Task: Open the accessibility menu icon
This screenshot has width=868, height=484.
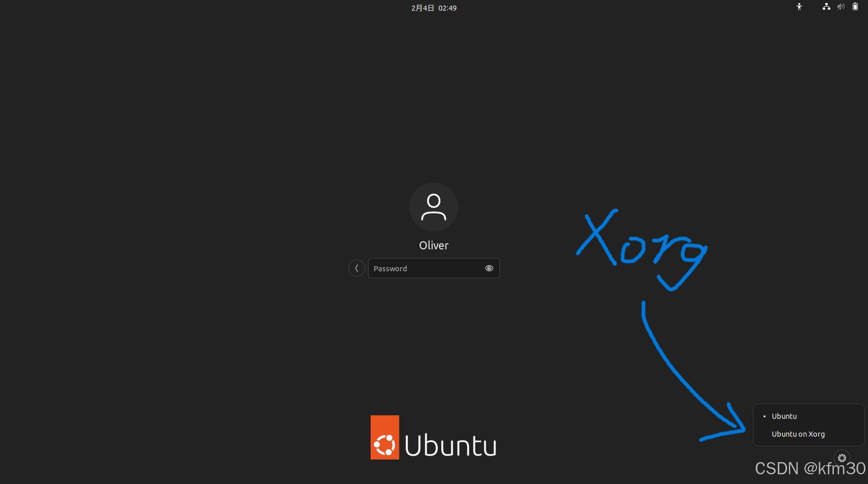Action: point(799,7)
